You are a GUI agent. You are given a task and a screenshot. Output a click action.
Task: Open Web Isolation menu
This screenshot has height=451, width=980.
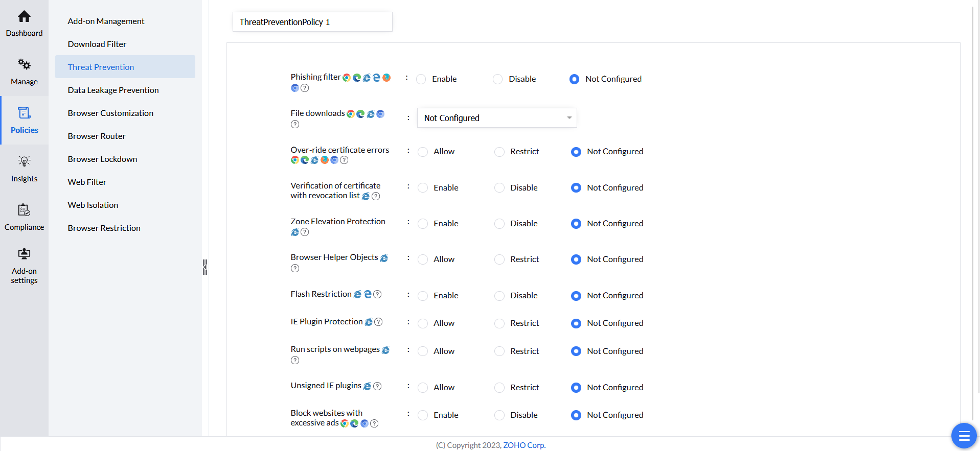[x=93, y=205]
